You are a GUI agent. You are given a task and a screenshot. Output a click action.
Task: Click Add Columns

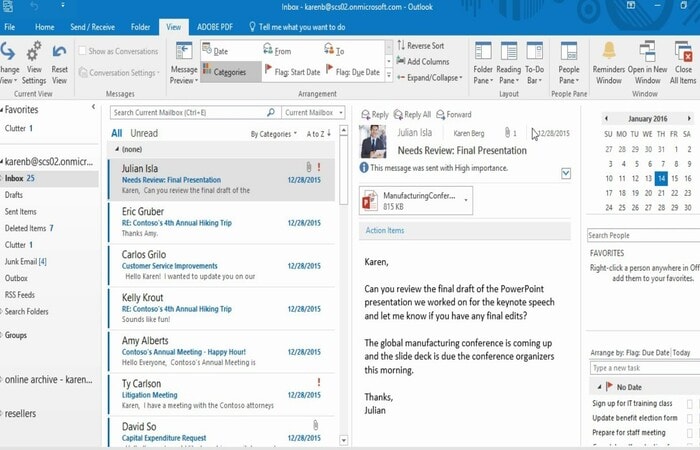(x=423, y=61)
